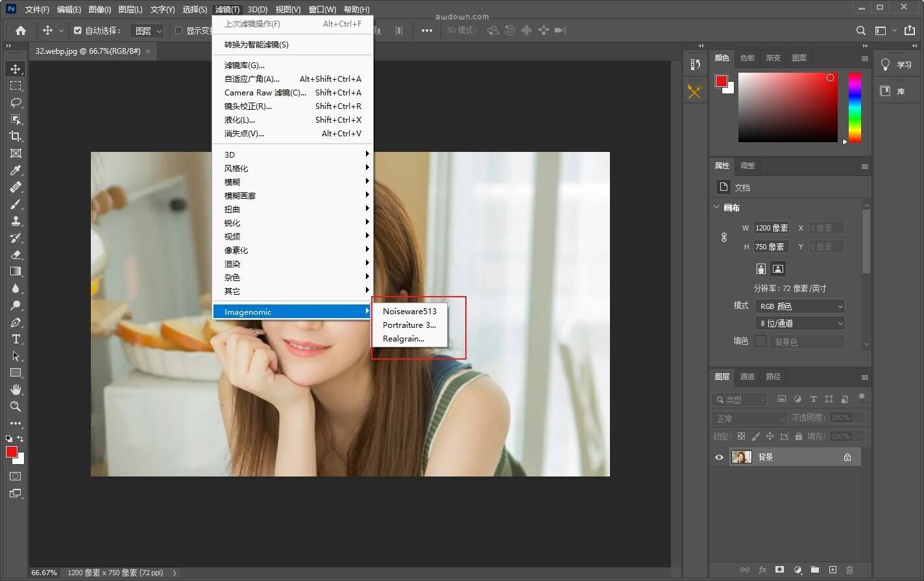The height and width of the screenshot is (581, 924).
Task: Select the Crop tool
Action: [x=16, y=136]
